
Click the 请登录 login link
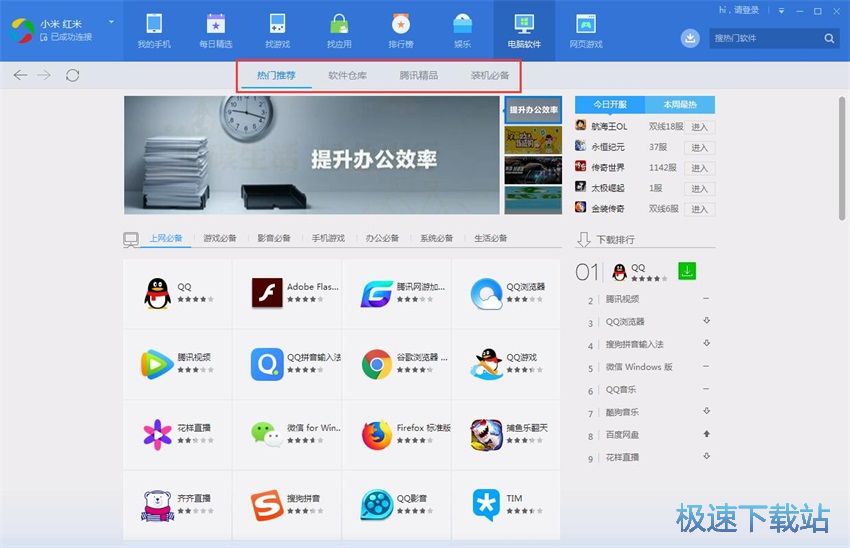[x=746, y=10]
